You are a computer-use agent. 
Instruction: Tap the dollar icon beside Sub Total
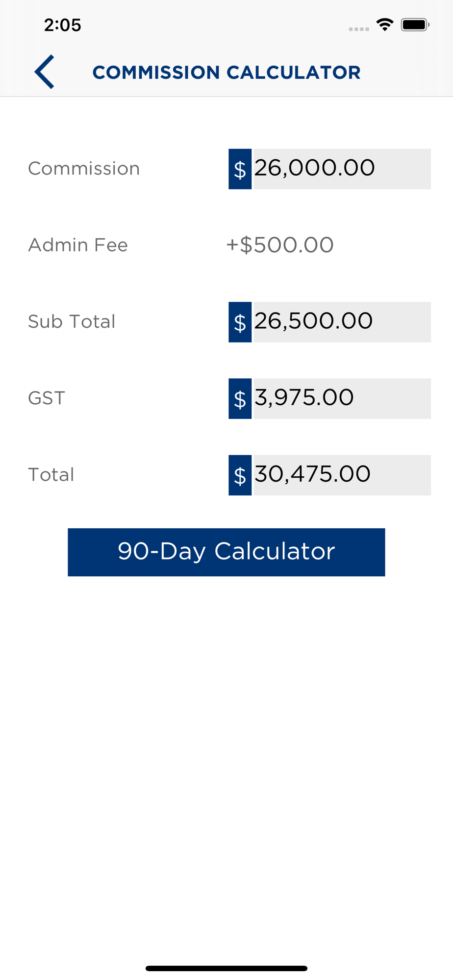(240, 322)
